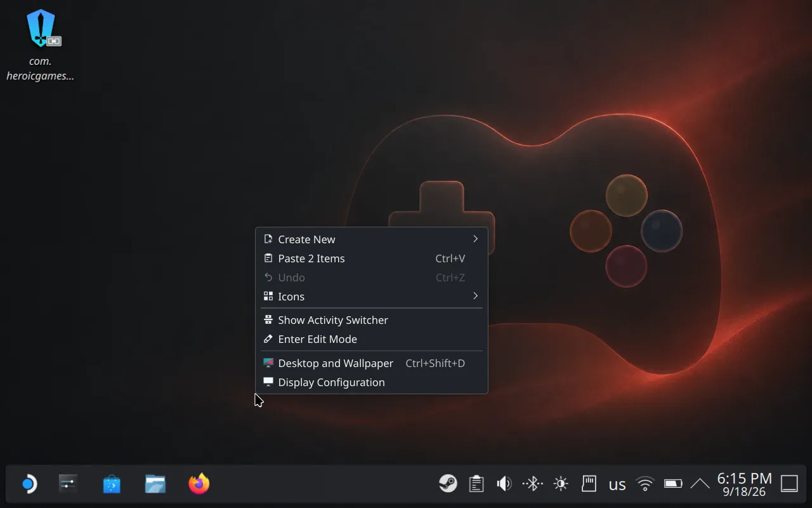The image size is (812, 508).
Task: Open Display Configuration
Action: coord(372,382)
